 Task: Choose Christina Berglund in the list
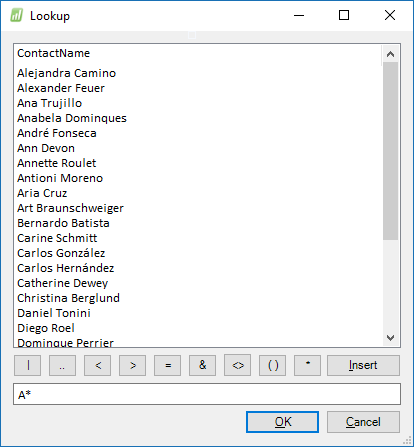[68, 298]
